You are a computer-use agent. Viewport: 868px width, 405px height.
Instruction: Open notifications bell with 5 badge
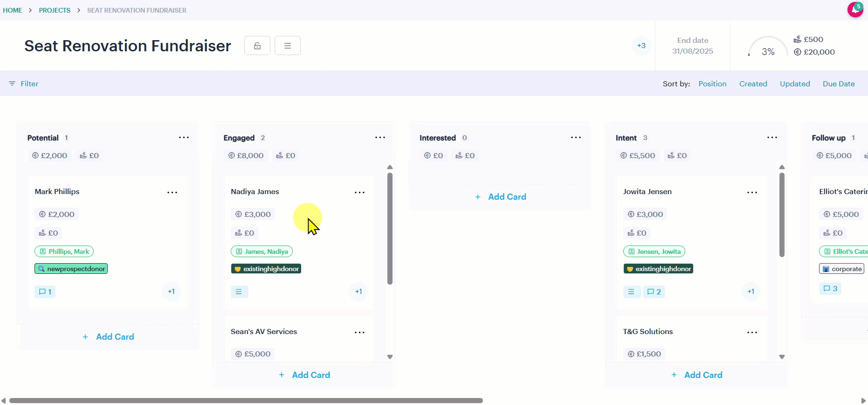[x=855, y=9]
